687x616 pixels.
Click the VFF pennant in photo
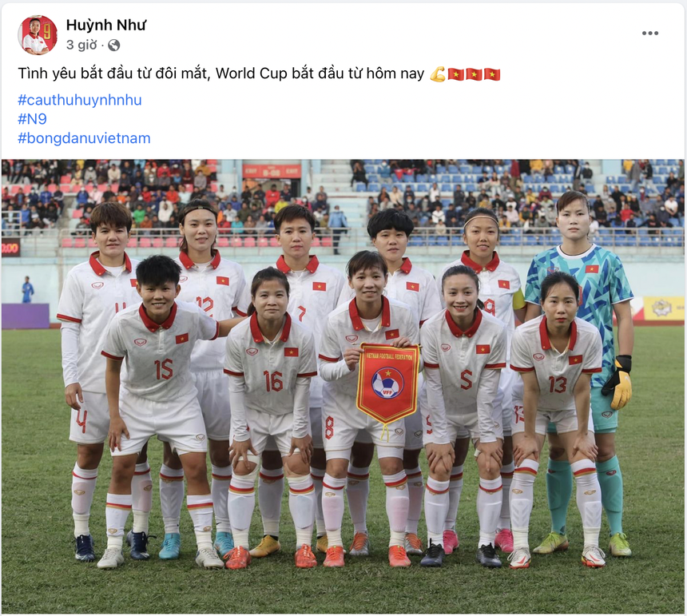387,384
